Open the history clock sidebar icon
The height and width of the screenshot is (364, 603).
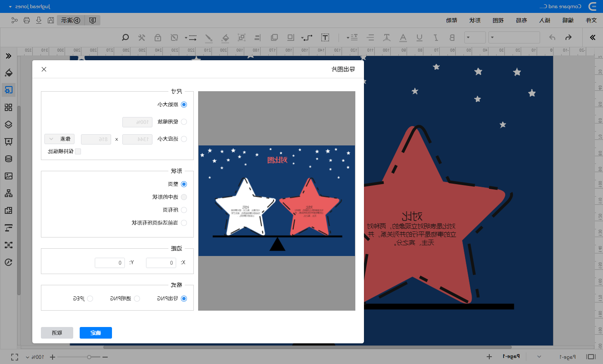pos(9,262)
